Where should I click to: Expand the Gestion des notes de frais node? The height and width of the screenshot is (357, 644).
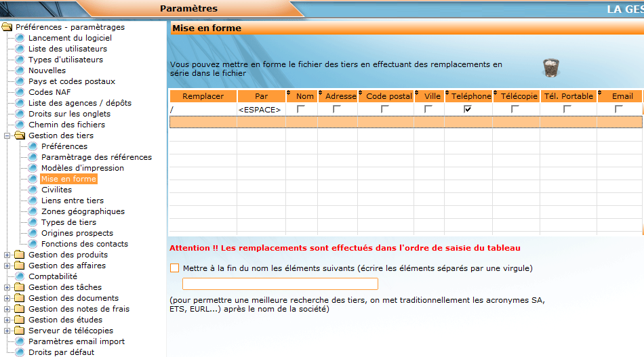point(7,309)
